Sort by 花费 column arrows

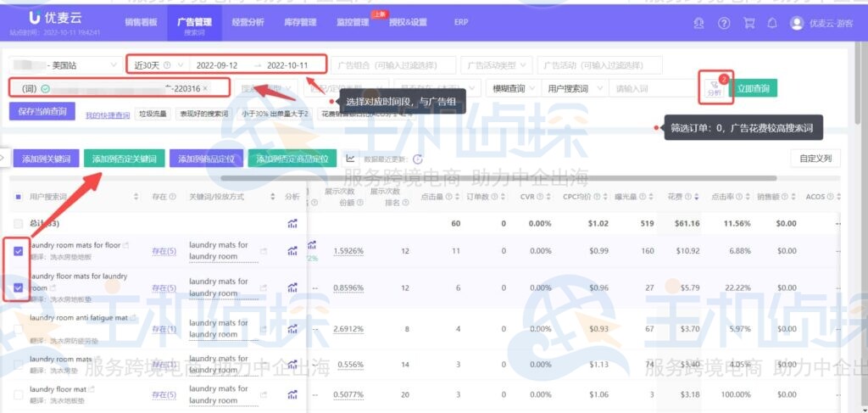[x=697, y=197]
